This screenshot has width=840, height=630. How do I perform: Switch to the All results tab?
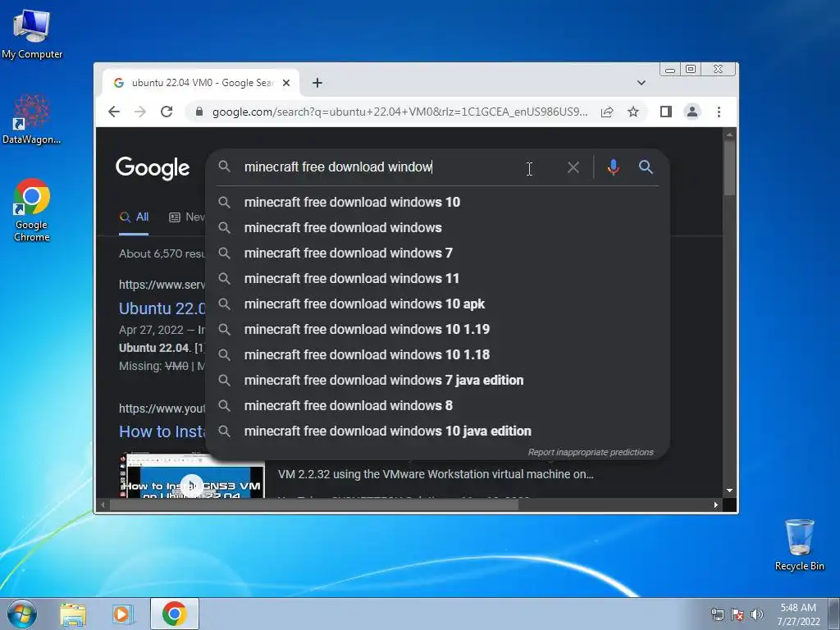[134, 217]
